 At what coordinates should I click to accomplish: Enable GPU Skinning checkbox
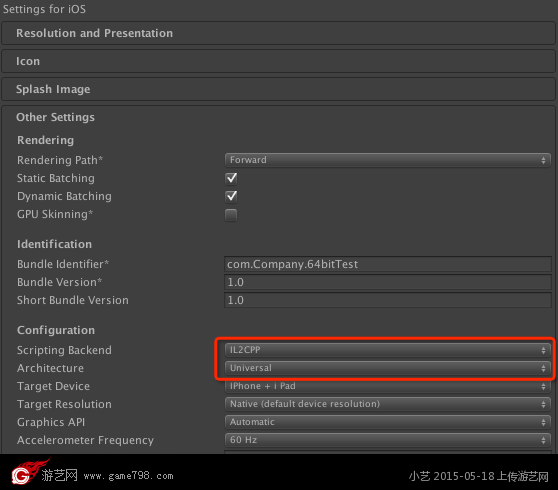pos(231,215)
